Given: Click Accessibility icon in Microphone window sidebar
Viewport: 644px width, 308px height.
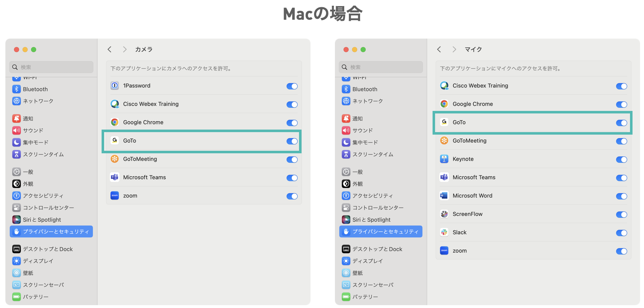Looking at the screenshot, I should click(x=346, y=196).
